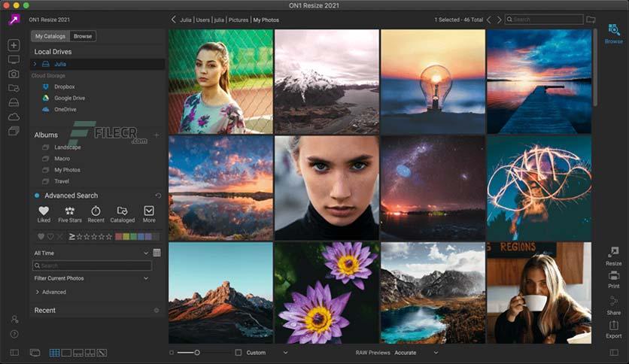
Task: Toggle greater-or-equal star rating operator
Action: coord(71,236)
